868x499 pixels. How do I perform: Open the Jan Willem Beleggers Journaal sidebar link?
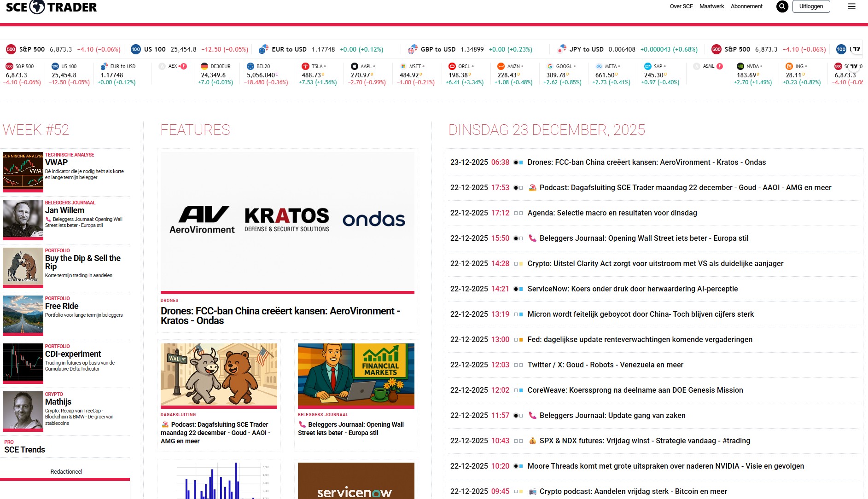64,210
